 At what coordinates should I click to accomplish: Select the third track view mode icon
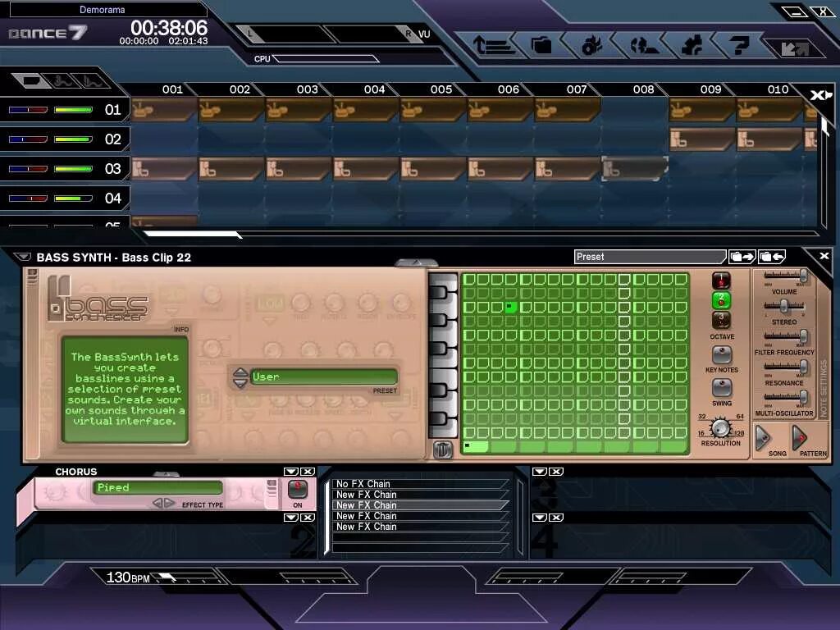(91, 81)
